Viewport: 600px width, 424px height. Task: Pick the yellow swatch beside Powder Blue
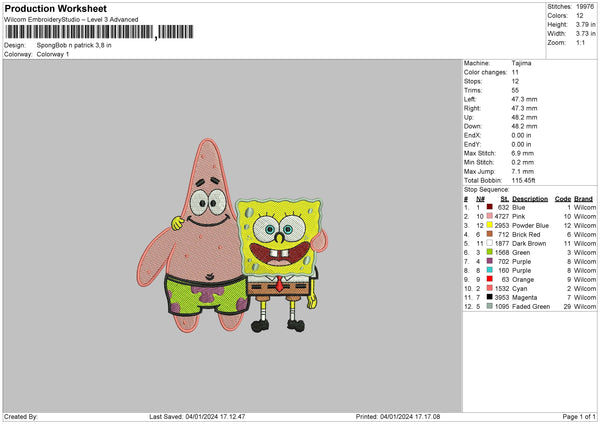point(489,225)
